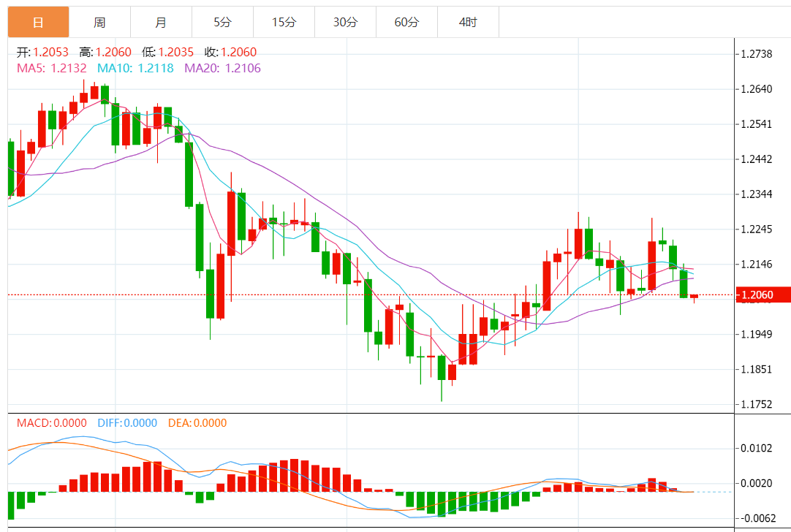Click the 收:1.2060 close price value
Viewport: 791px width, 532px height.
230,52
